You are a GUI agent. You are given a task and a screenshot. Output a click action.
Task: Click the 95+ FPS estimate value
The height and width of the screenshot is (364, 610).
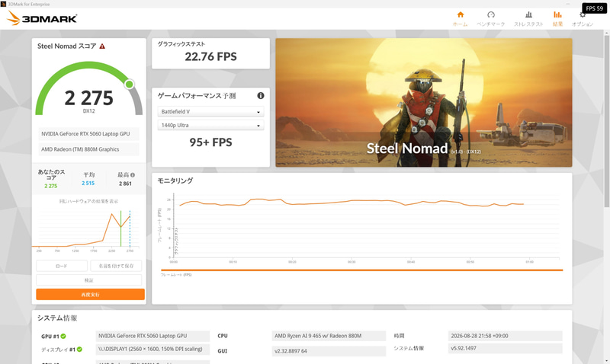[x=210, y=142]
